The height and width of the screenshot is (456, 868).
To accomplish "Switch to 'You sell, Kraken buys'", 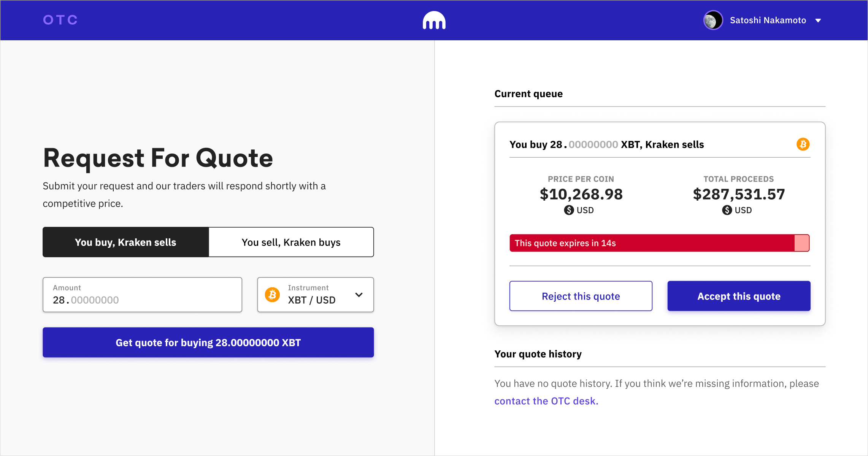I will pyautogui.click(x=291, y=242).
